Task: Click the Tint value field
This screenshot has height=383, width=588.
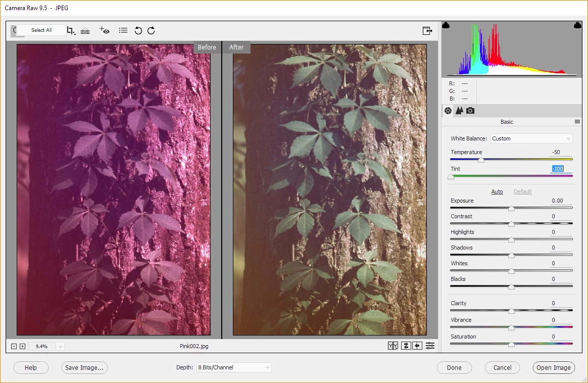Action: 561,169
